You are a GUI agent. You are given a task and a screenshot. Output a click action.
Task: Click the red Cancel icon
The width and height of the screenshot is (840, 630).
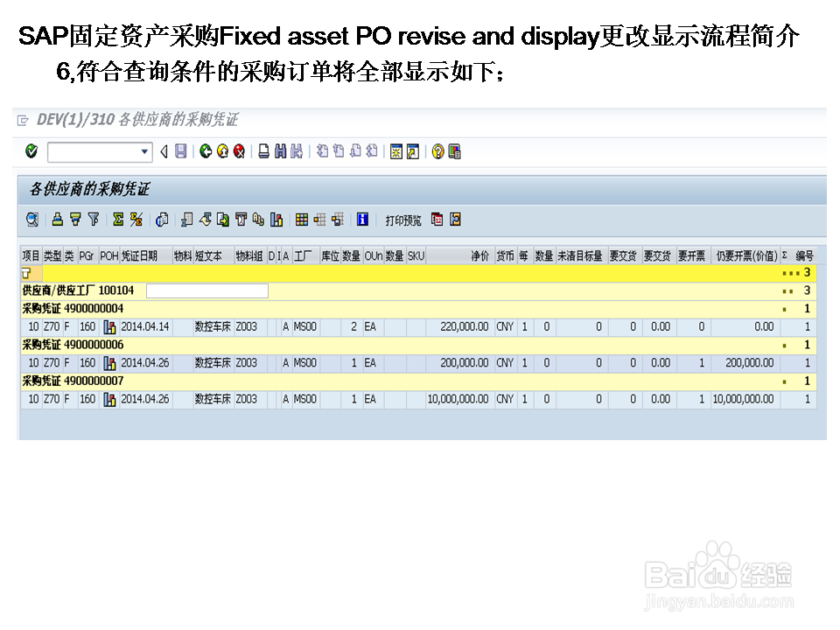(x=240, y=151)
